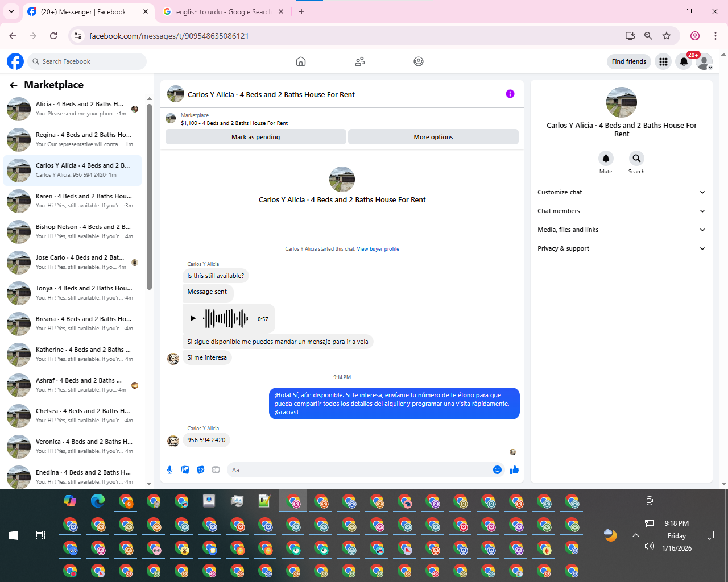
Task: View site information icon in address bar
Action: coord(78,36)
